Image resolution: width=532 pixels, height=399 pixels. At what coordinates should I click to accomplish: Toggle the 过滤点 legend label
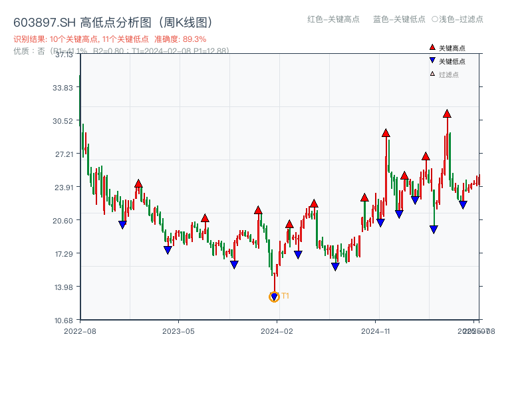point(448,74)
